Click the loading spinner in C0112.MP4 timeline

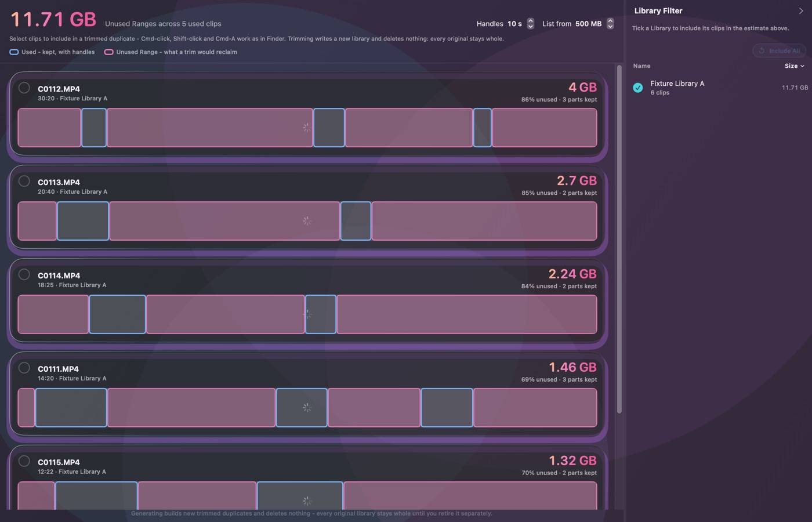[x=307, y=128]
